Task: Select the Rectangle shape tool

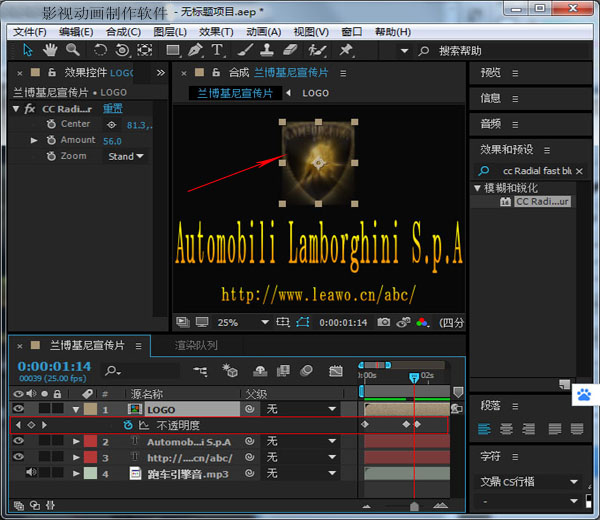Action: (173, 50)
